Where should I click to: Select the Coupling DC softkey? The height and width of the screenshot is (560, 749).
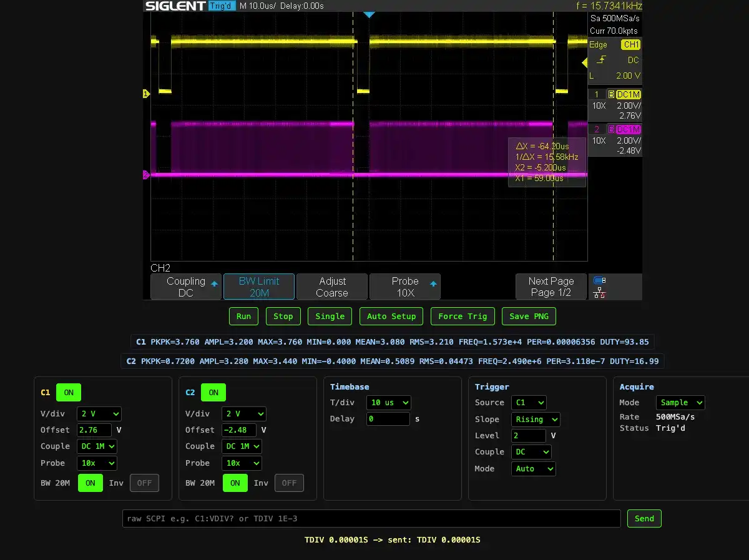pos(186,287)
